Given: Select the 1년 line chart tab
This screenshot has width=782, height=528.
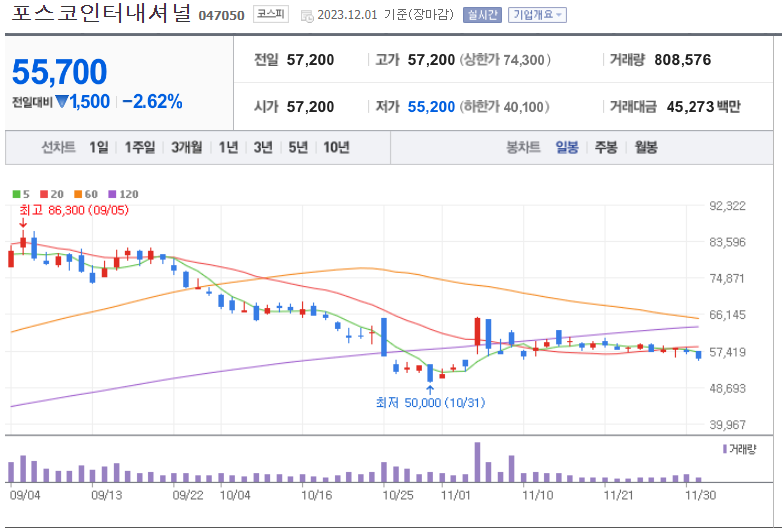Looking at the screenshot, I should tap(228, 147).
